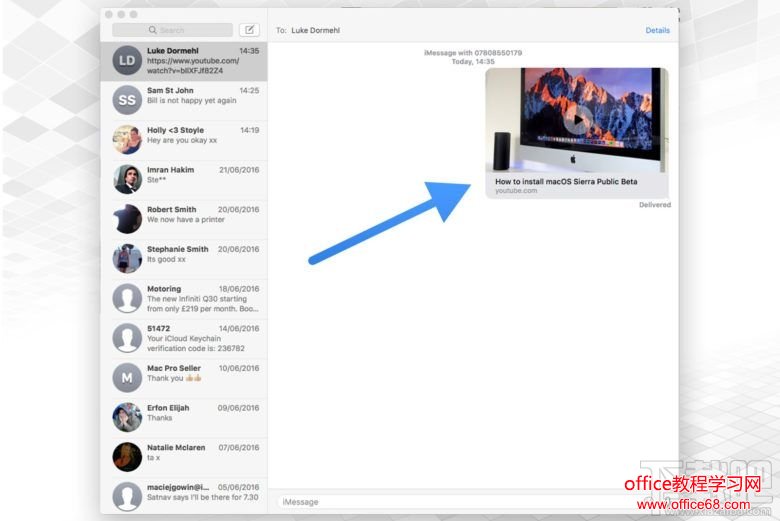The width and height of the screenshot is (780, 521).
Task: Click the compose new message icon
Action: (x=249, y=30)
